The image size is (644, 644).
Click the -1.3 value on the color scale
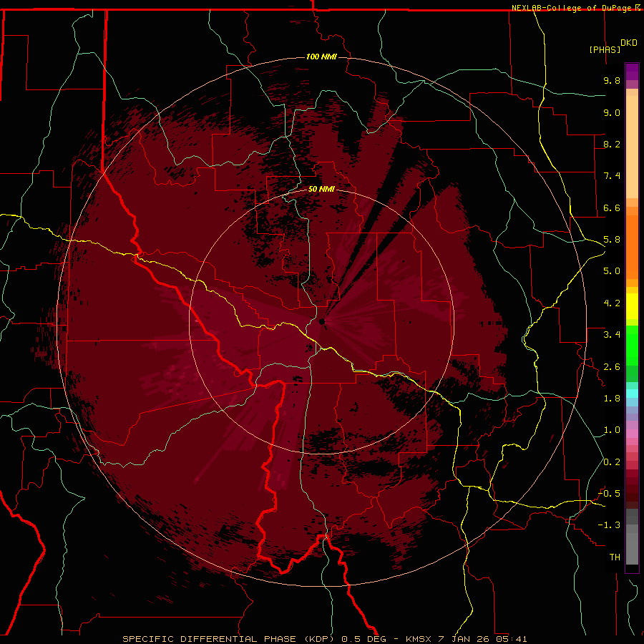click(609, 525)
